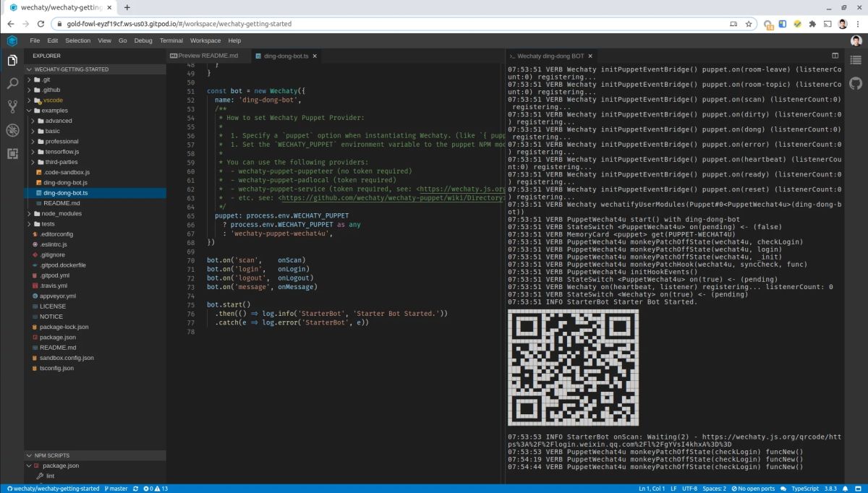The width and height of the screenshot is (868, 493).
Task: Open the outline list icon in the right sidebar
Action: (856, 60)
